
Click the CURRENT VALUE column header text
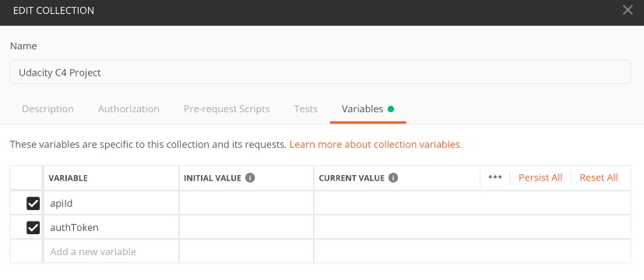[x=351, y=178]
